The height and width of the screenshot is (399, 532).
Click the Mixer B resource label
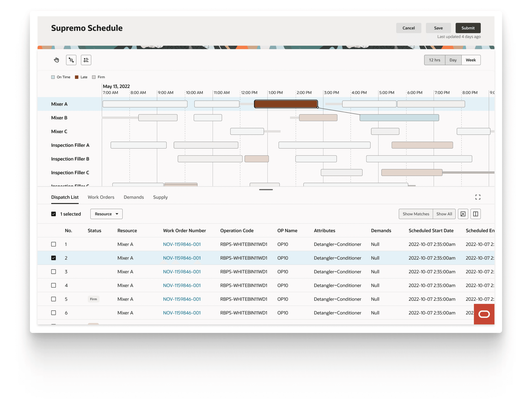[x=59, y=118]
